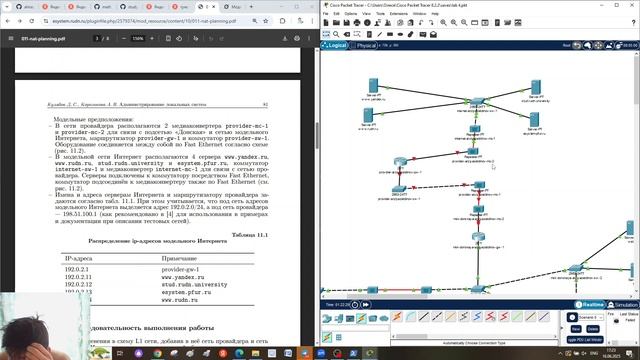Choose the Select tool in Packet Tracer
Screen dimensions: 640x360
click(326, 34)
